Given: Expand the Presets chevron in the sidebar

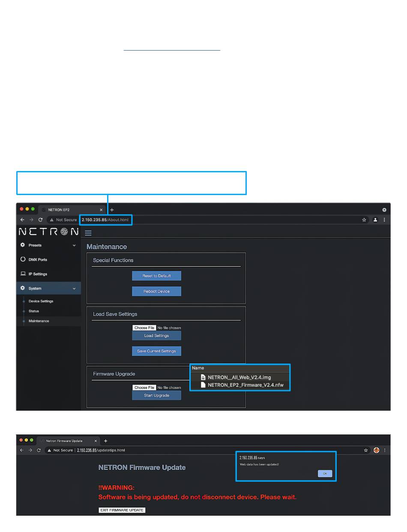Looking at the screenshot, I should click(x=74, y=246).
